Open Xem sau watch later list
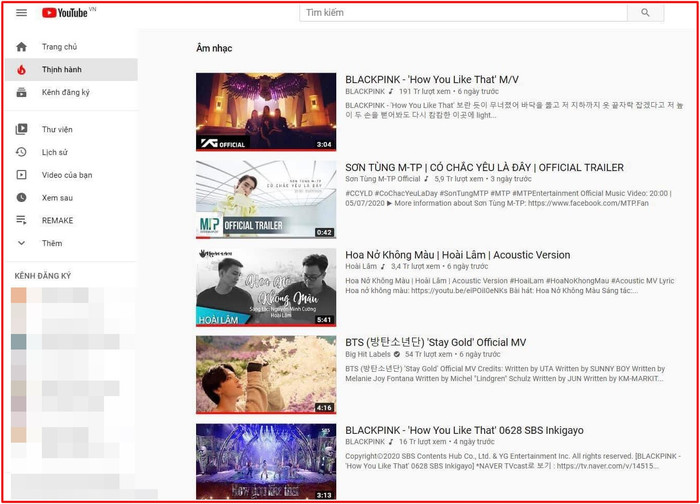Screen dimensions: 700x504 tap(71, 198)
